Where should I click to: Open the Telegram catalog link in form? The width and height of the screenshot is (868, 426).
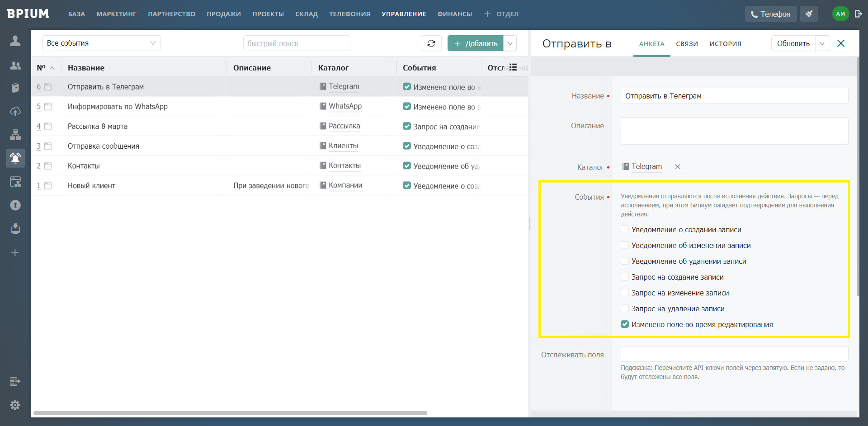[646, 167]
